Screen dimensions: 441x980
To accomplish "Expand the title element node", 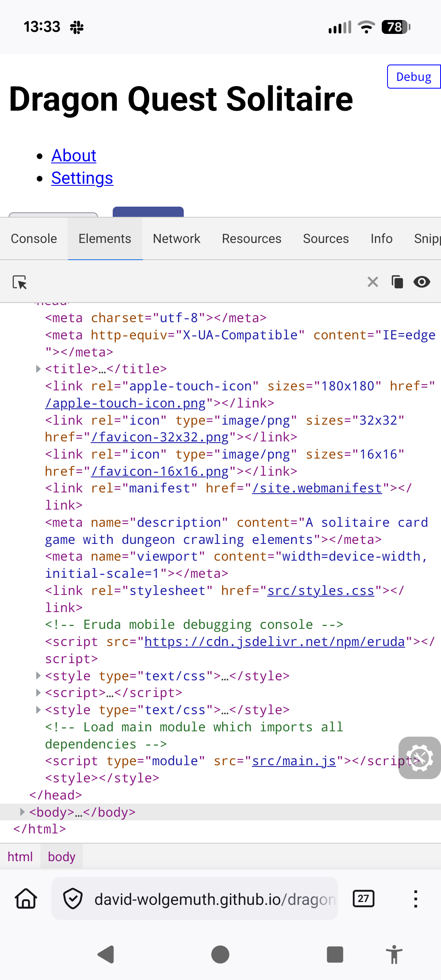I will 38,369.
